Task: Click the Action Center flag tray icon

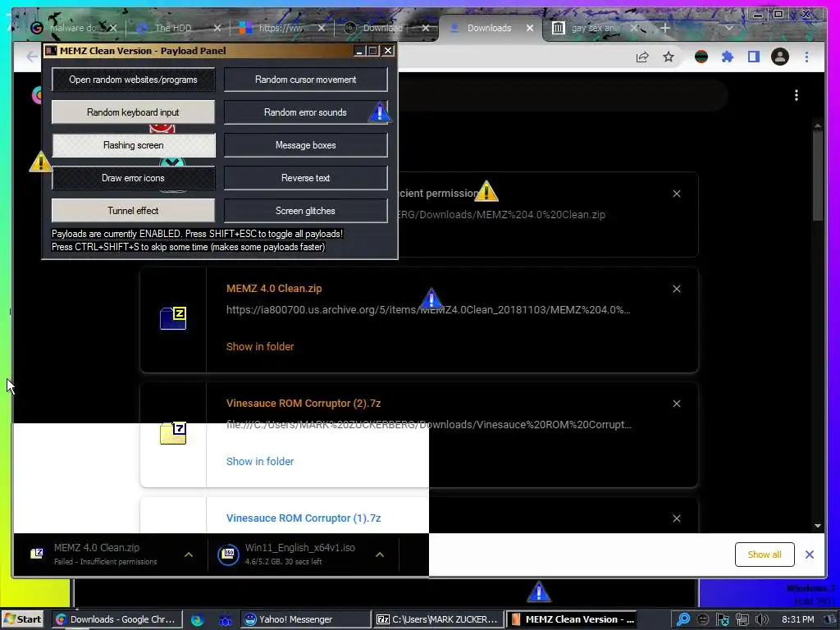Action: click(x=722, y=619)
